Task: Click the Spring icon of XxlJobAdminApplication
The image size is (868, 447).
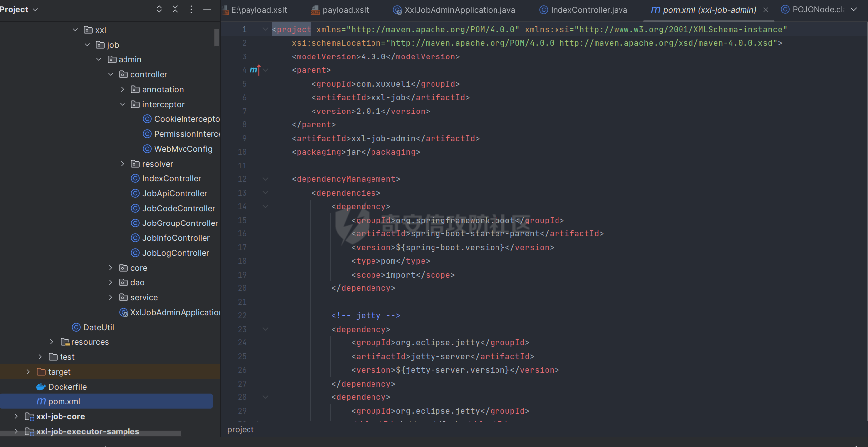Action: [x=124, y=312]
